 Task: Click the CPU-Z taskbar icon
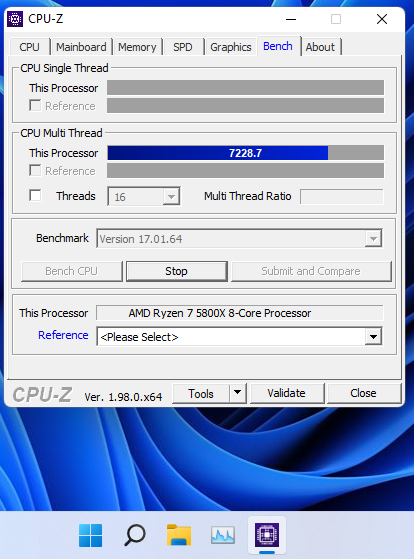267,535
